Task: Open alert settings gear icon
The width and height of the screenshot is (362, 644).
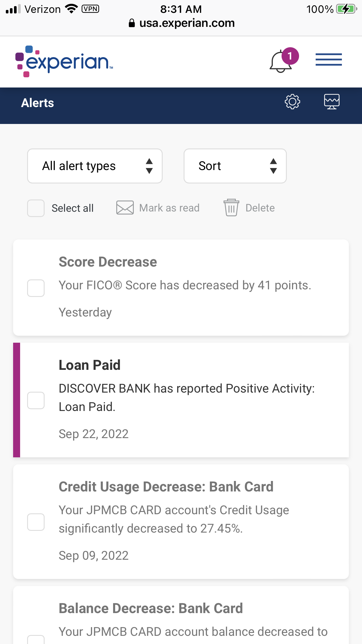Action: (292, 102)
